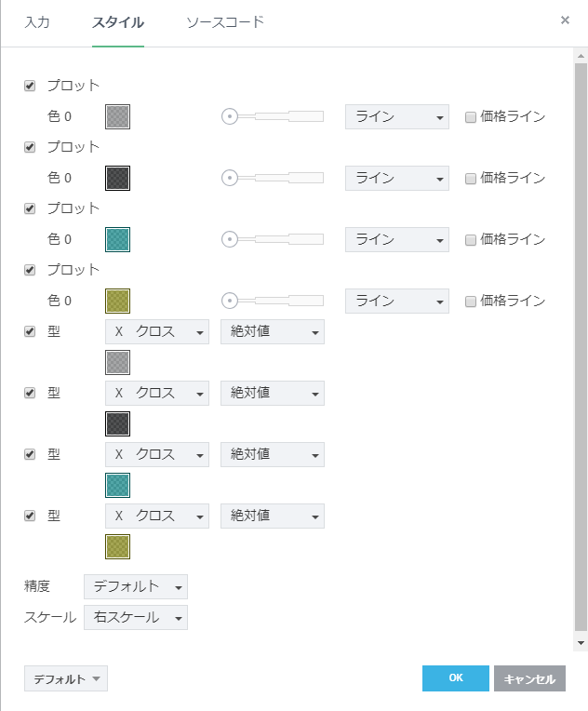588x711 pixels.
Task: Pick the teal color swatch of third plot
Action: [118, 239]
